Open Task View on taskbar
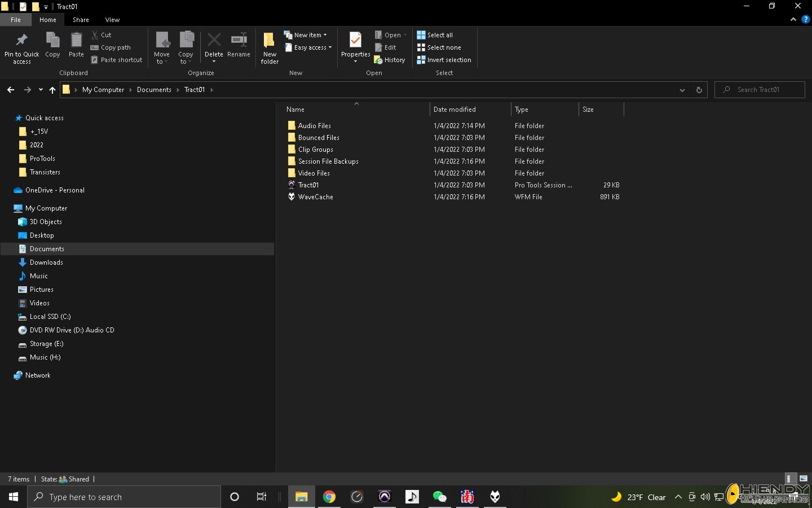 pos(262,497)
